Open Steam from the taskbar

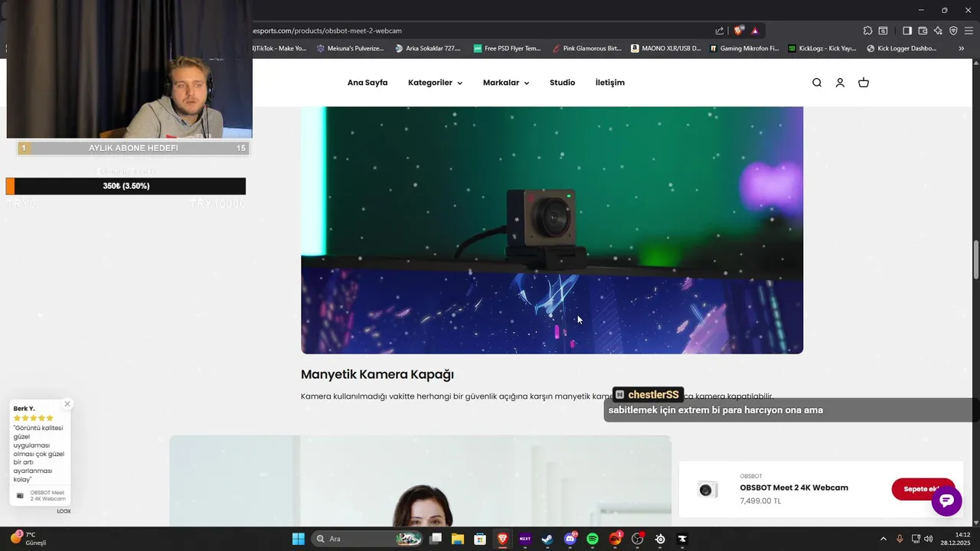[547, 539]
